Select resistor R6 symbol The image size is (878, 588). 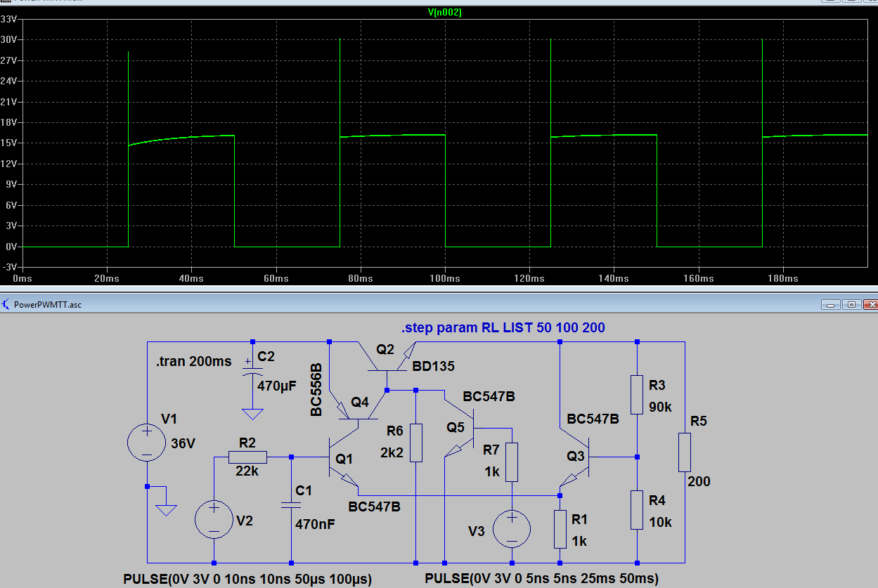415,443
